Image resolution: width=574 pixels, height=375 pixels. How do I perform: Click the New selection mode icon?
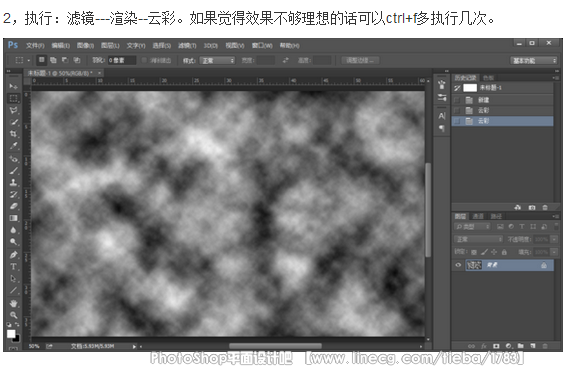point(42,60)
